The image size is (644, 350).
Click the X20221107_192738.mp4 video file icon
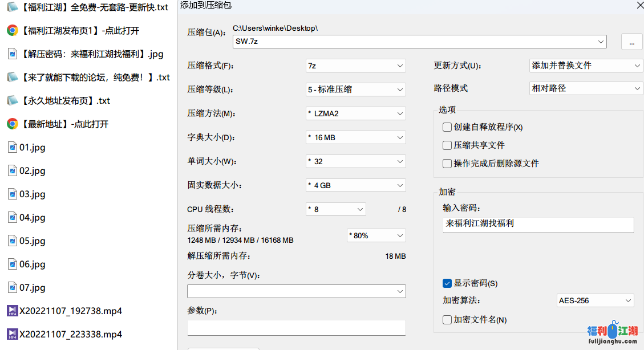click(12, 311)
